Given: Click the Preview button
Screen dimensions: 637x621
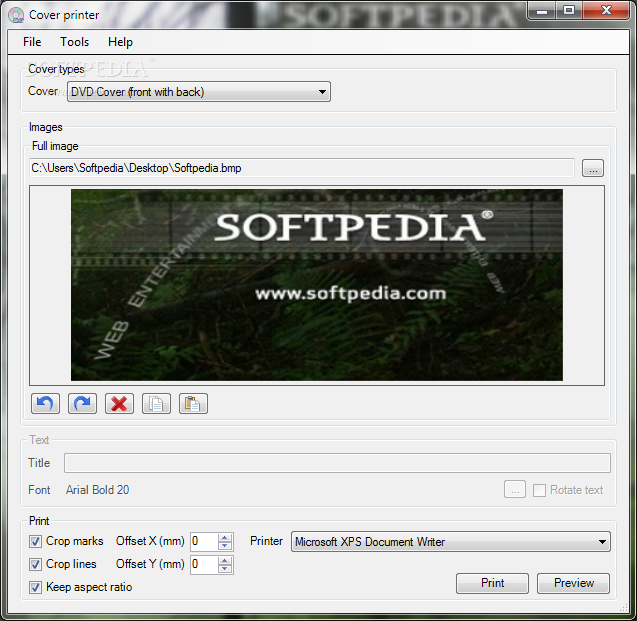Looking at the screenshot, I should [x=574, y=583].
